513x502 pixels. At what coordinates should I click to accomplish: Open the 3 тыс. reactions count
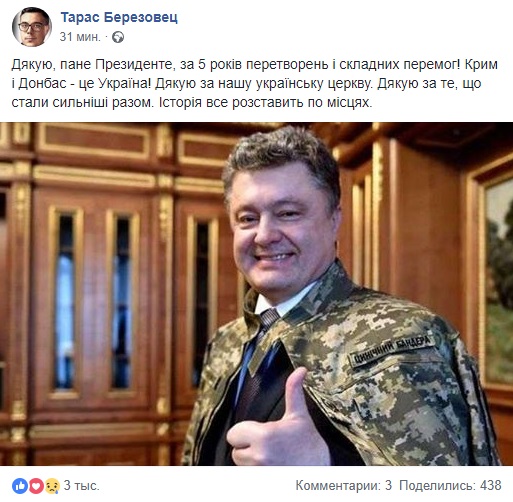click(82, 486)
